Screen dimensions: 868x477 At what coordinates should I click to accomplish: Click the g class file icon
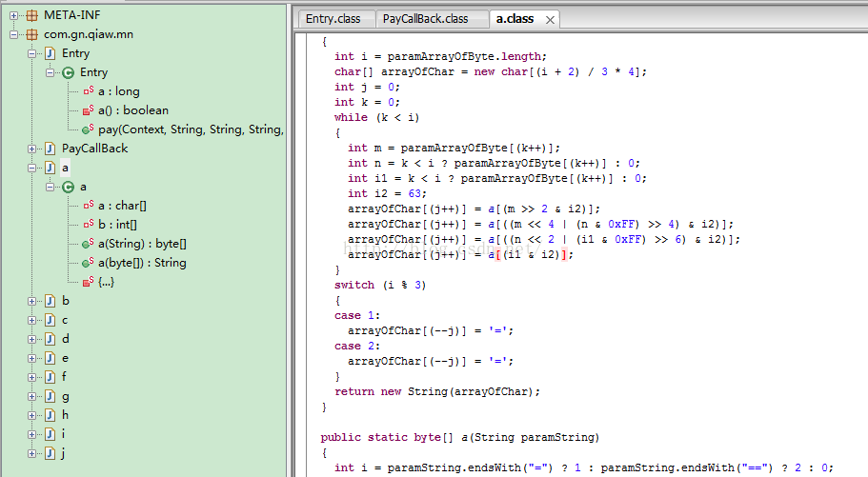(50, 397)
